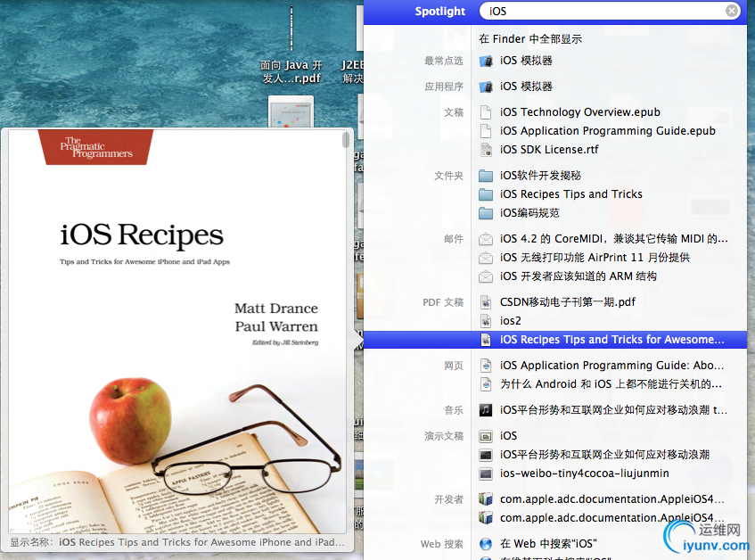
Task: Select iOS SDK License.rtf result text
Action: pos(549,150)
